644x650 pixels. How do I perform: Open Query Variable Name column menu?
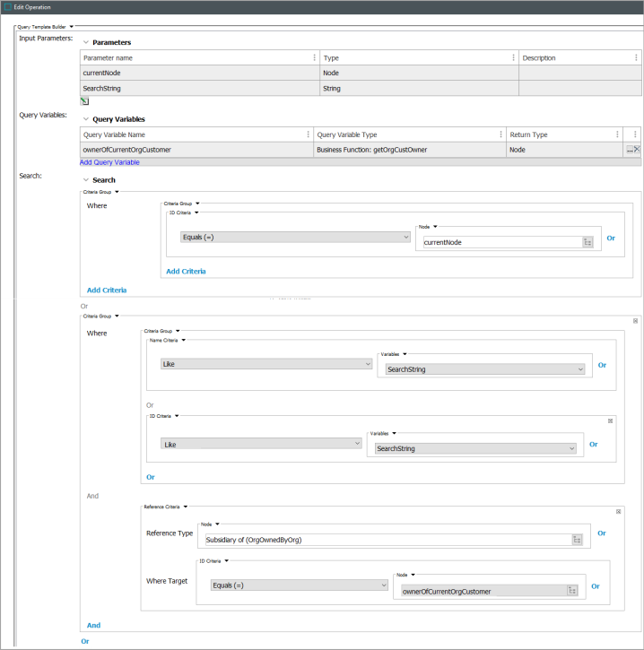click(309, 134)
